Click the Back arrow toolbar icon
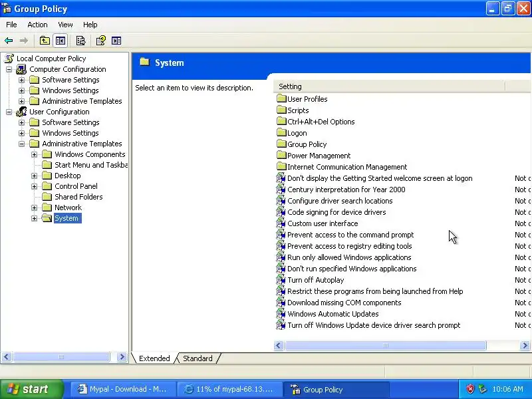Image resolution: width=532 pixels, height=399 pixels. 9,41
